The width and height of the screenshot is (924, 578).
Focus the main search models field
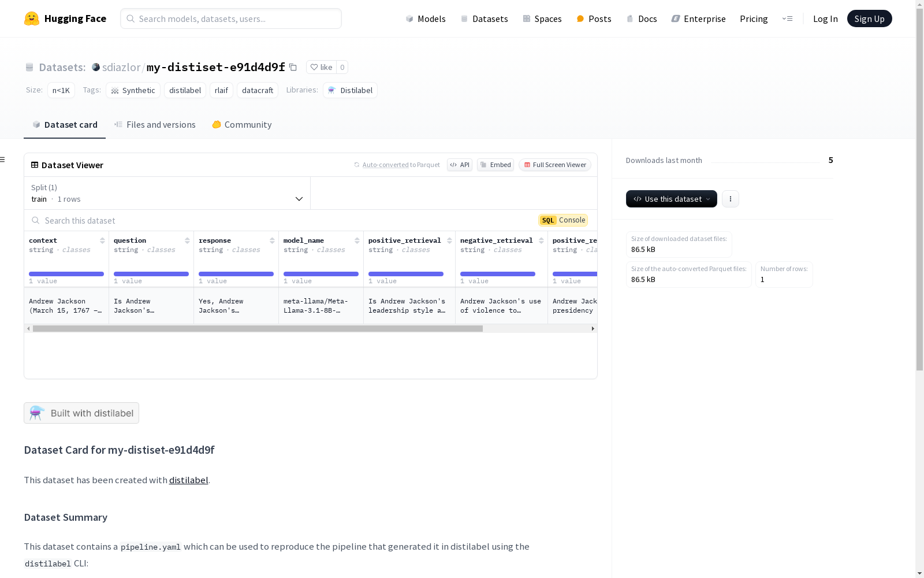pos(231,18)
